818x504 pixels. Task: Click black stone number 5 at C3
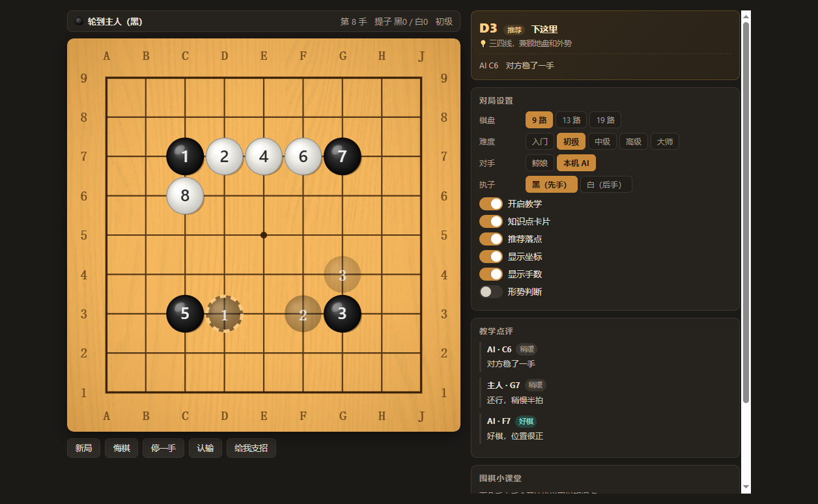tap(185, 313)
